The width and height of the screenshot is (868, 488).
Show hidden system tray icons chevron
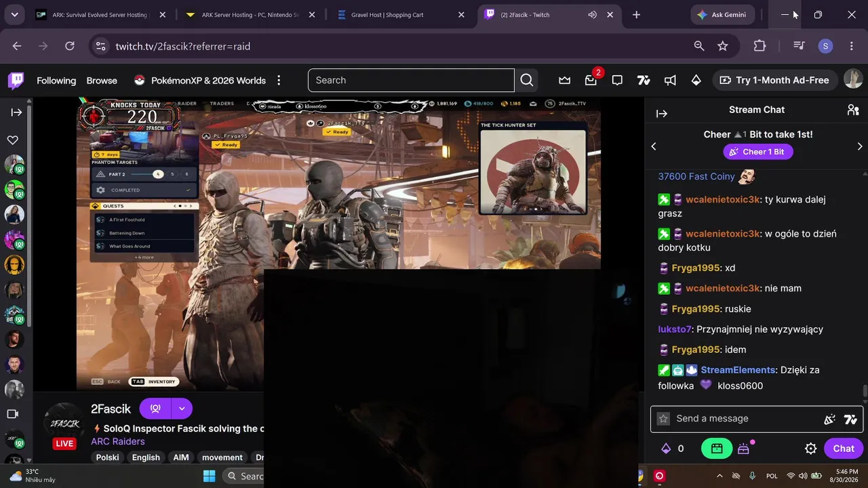(x=719, y=476)
